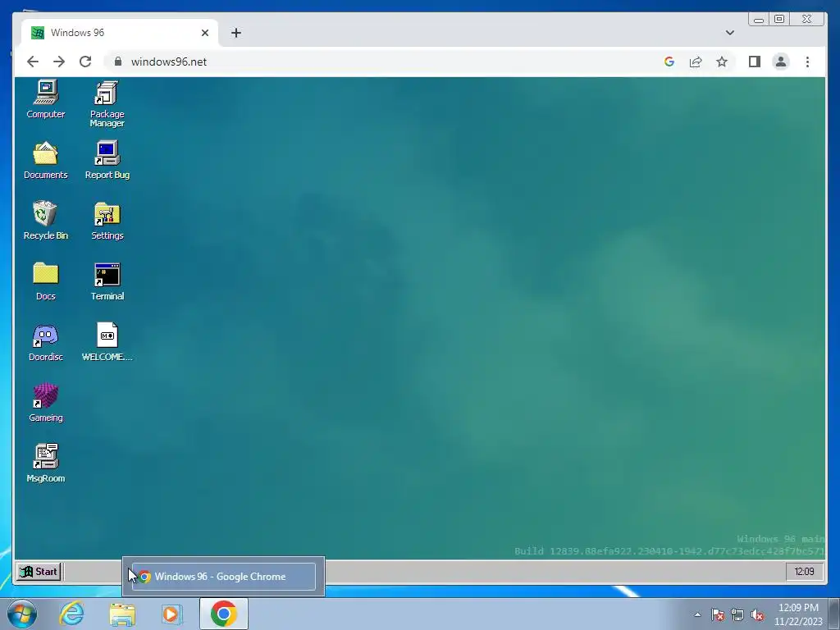Launch the Terminal shortcut icon
Image resolution: width=840 pixels, height=630 pixels.
pos(107,281)
